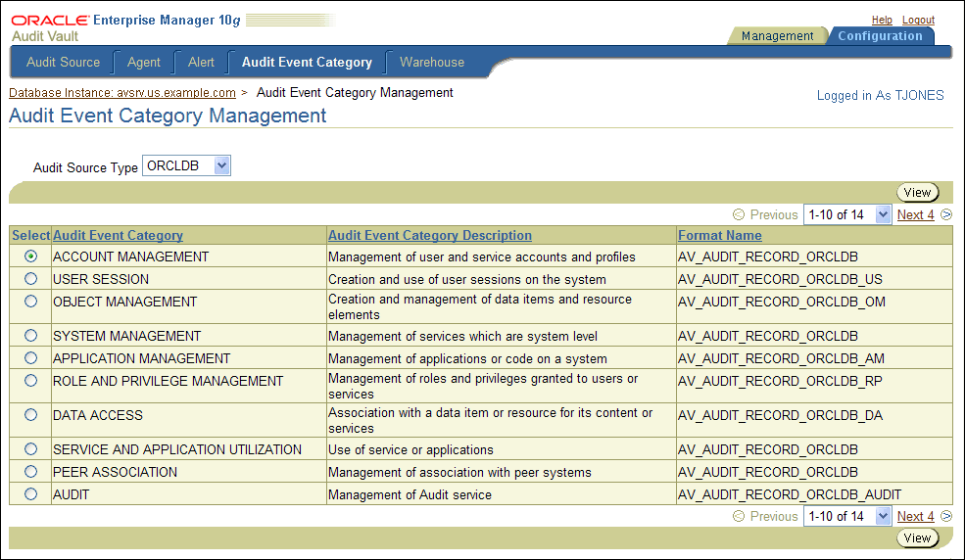Switch to the Management tab
Viewport: 965px width, 560px height.
pos(777,36)
